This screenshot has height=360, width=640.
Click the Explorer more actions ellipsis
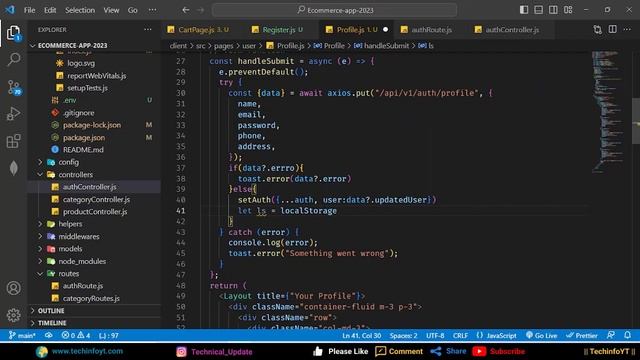click(x=148, y=29)
